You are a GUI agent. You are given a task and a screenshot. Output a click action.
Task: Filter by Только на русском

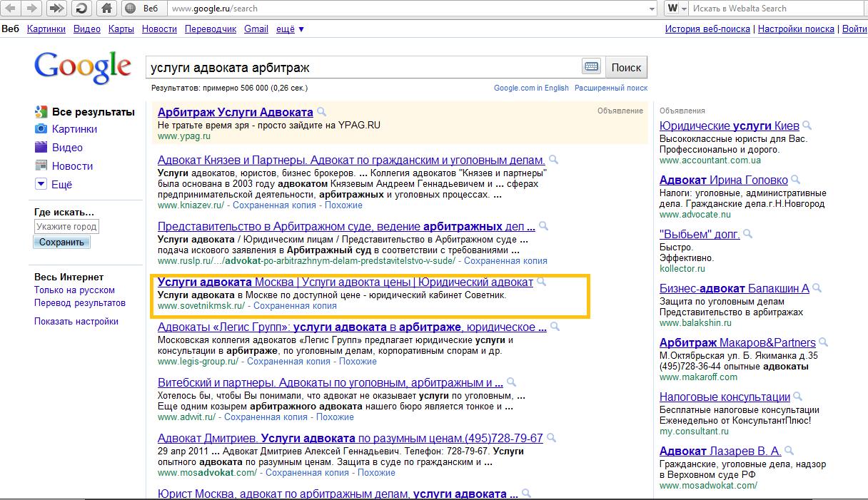(74, 290)
